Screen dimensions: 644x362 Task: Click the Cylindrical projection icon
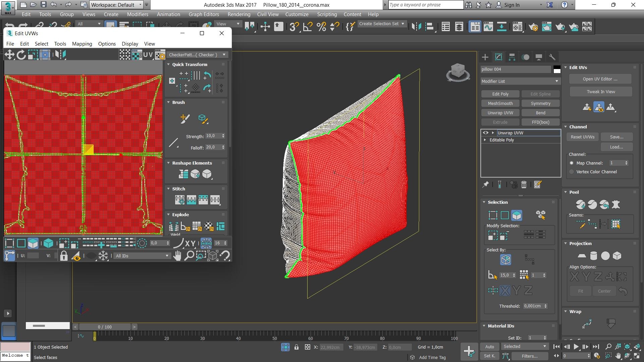pyautogui.click(x=594, y=256)
